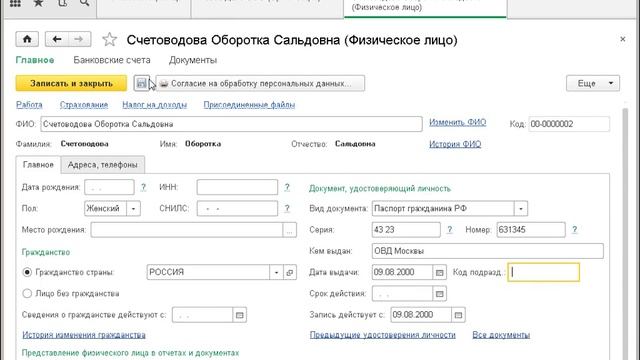Open История изменения гражданства link
The height and width of the screenshot is (360, 640).
click(x=84, y=335)
